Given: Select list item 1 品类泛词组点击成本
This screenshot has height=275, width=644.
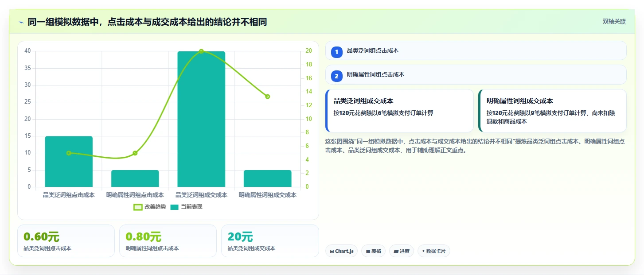Looking at the screenshot, I should tap(476, 50).
